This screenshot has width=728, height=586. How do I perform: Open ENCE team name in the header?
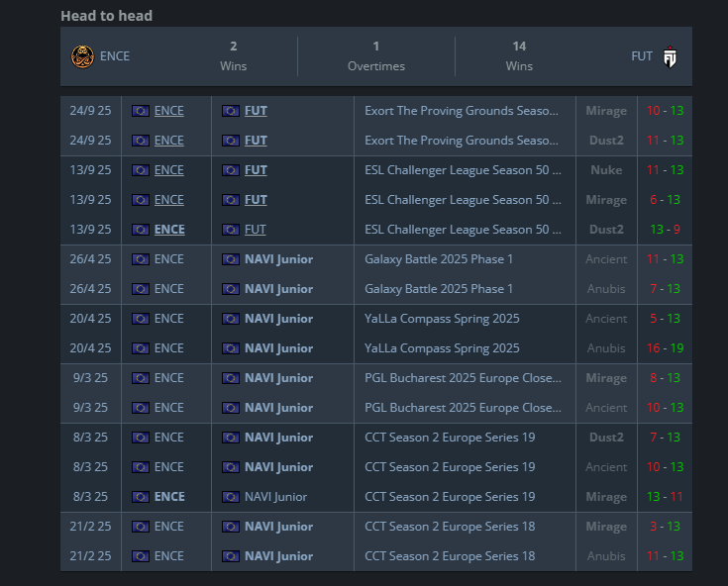tap(115, 56)
